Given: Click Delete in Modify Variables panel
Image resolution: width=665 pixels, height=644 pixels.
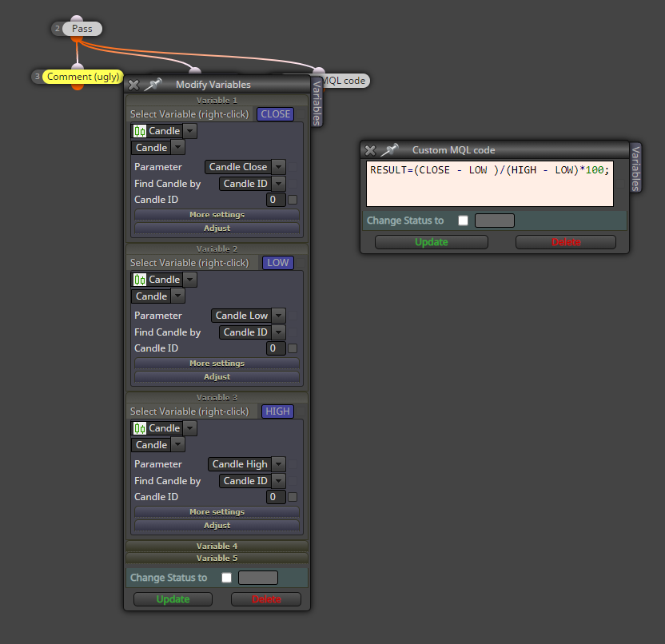Looking at the screenshot, I should pos(266,599).
